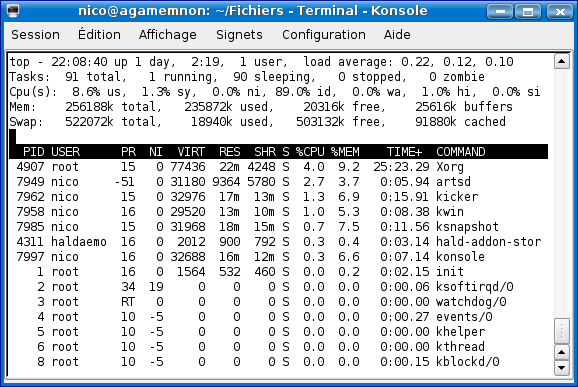Maximize the Konsole terminal window
Screen dimensions: 578x387
pos(528,11)
